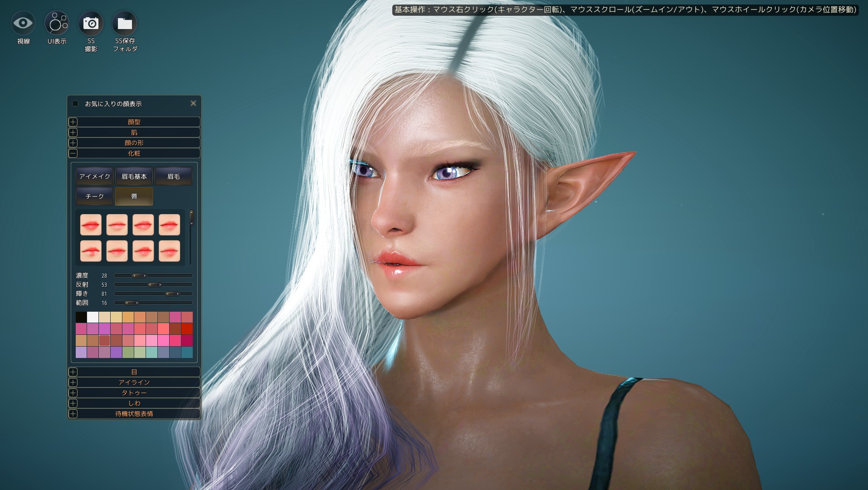Expand the 肌 section
This screenshot has height=490, width=868.
click(134, 132)
